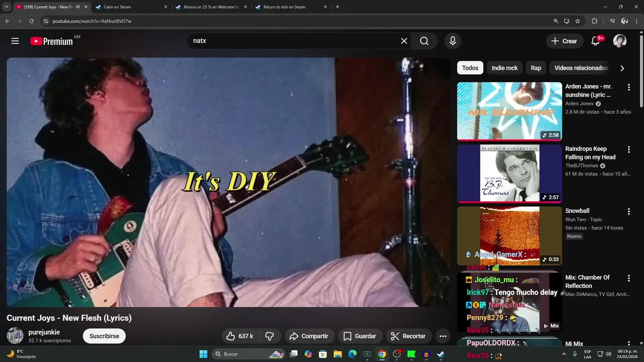Reload the page
Viewport: 644px width, 362px height.
pyautogui.click(x=31, y=21)
